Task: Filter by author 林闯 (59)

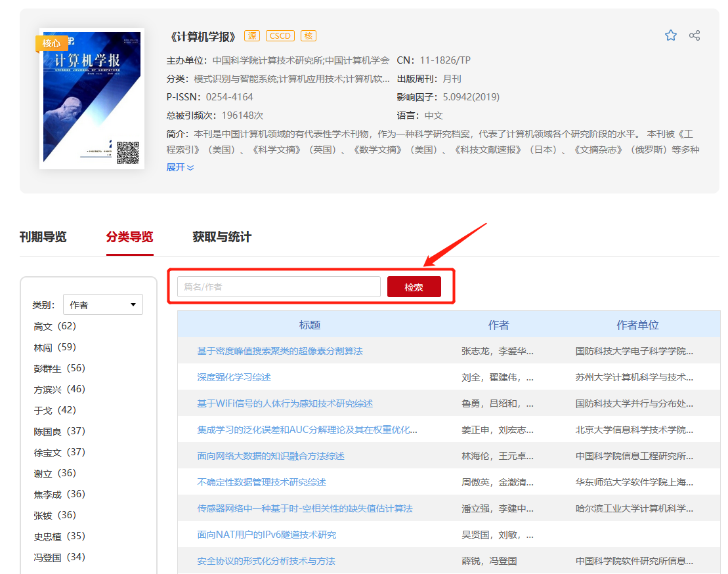Action: [x=54, y=347]
